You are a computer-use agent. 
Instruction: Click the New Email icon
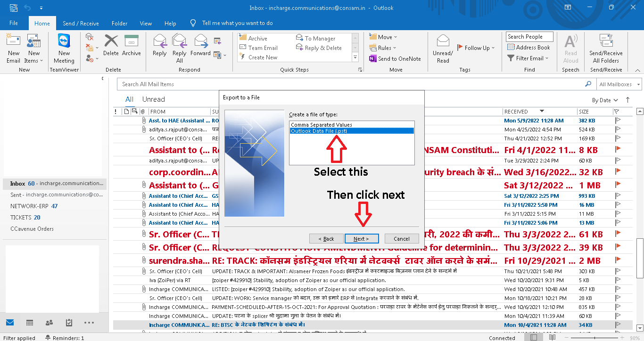click(x=13, y=49)
